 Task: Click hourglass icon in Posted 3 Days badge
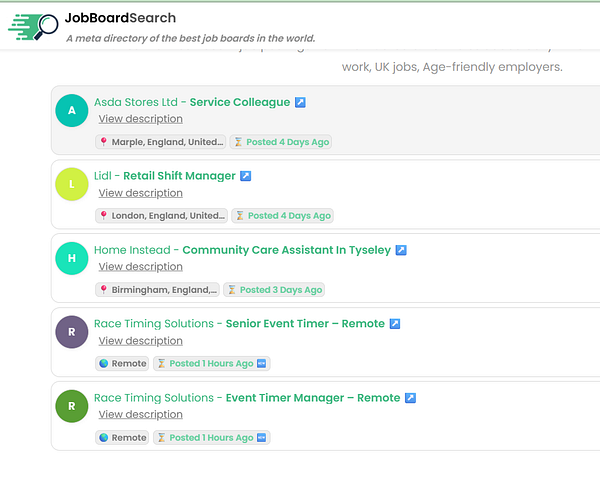point(232,290)
